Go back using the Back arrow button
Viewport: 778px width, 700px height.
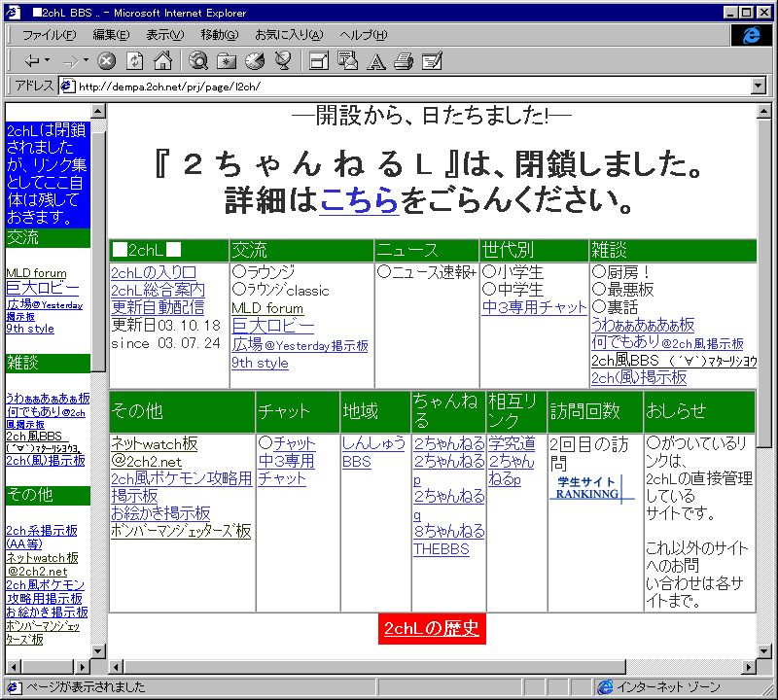click(32, 61)
